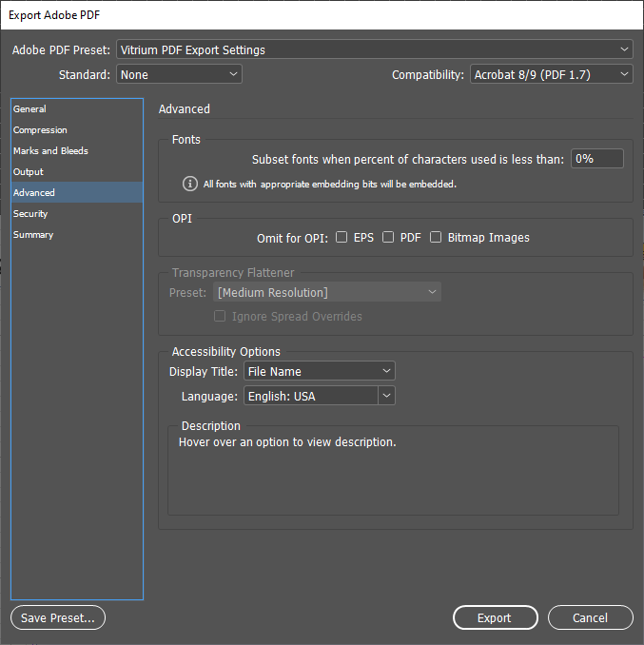Enable the EPS omit for OPI checkbox
Screen dimensions: 644x645
(342, 237)
